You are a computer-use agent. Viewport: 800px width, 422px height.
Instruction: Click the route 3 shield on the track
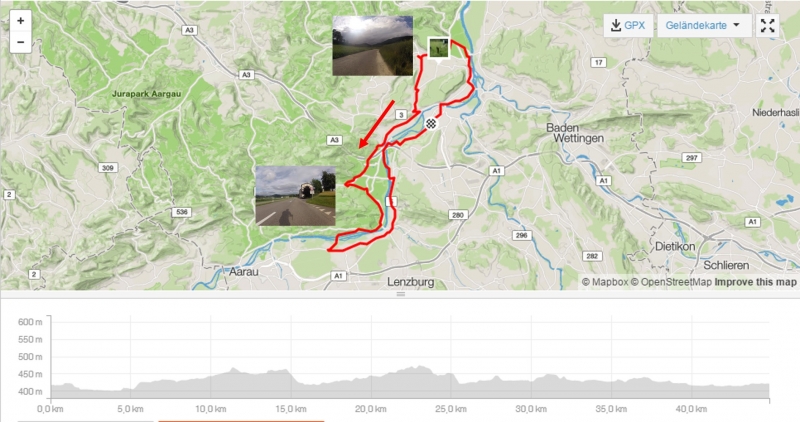[x=401, y=115]
